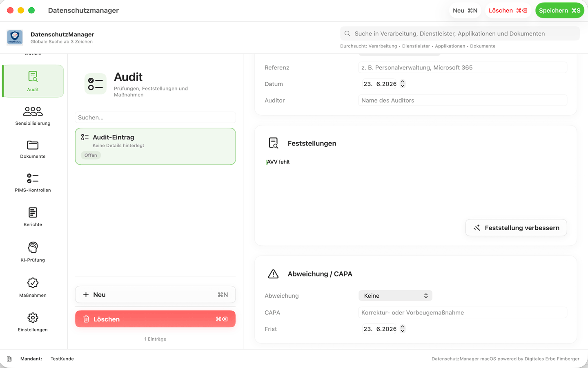Click the status bar 'powered by Digitales Erbe Fimberger' text
The image size is (588, 368).
(x=539, y=359)
